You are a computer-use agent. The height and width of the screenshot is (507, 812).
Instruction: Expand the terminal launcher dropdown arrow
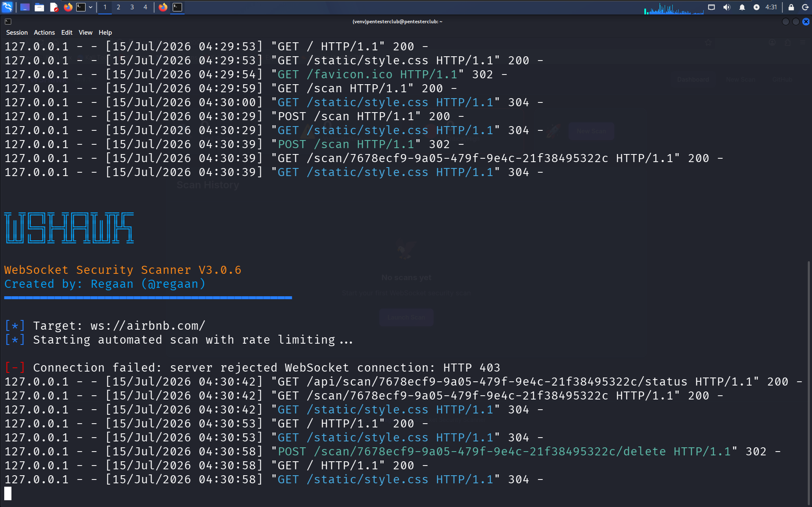point(91,7)
